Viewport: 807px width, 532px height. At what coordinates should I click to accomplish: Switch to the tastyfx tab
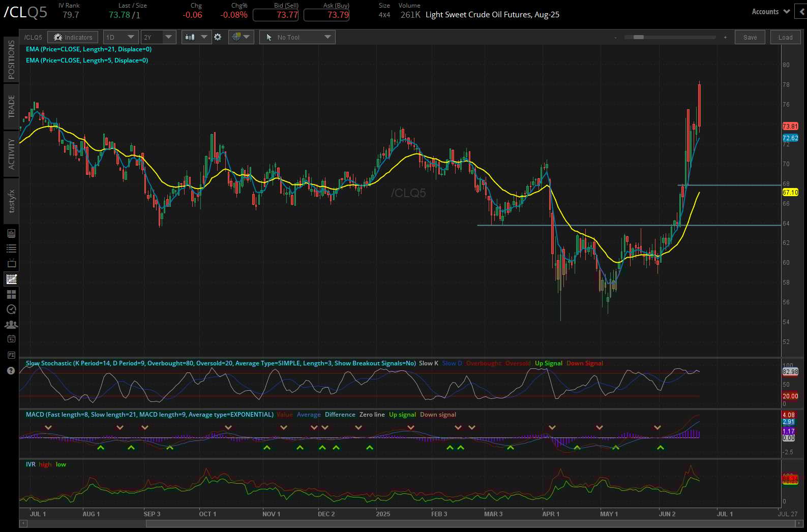click(x=11, y=201)
